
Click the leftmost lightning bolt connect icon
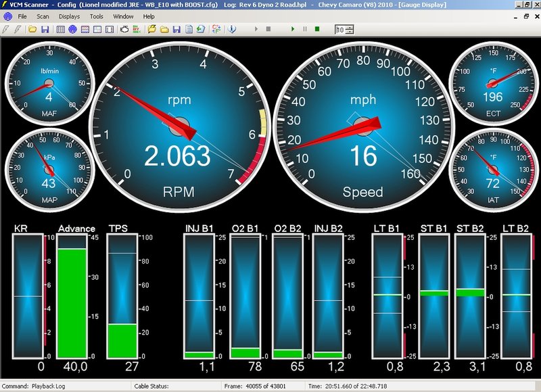pos(6,30)
